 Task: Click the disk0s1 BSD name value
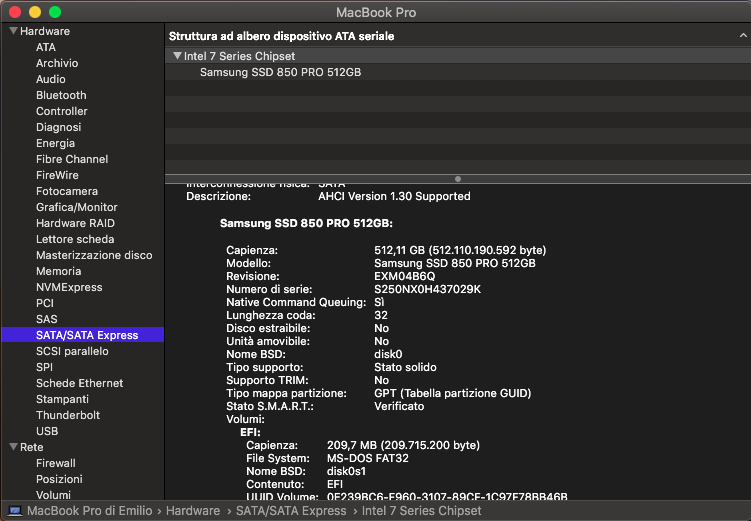tap(346, 471)
